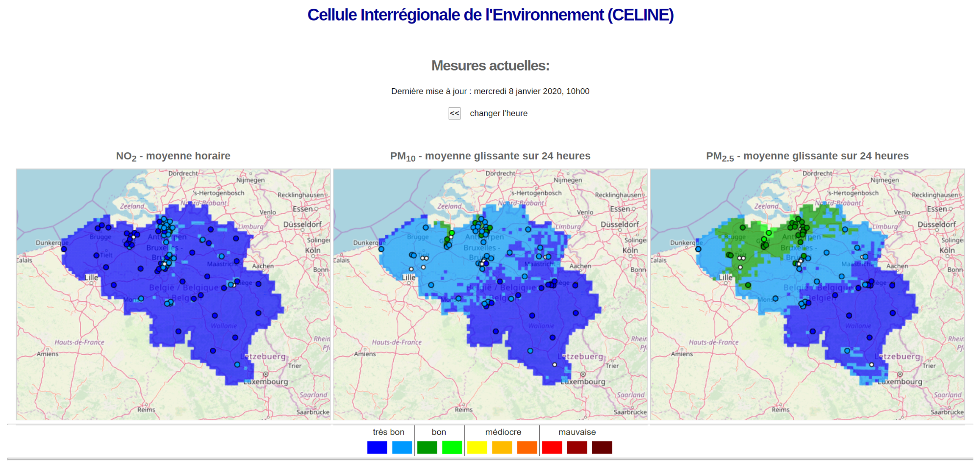The image size is (980, 461).
Task: Click the PM10 map title heading
Action: click(490, 156)
